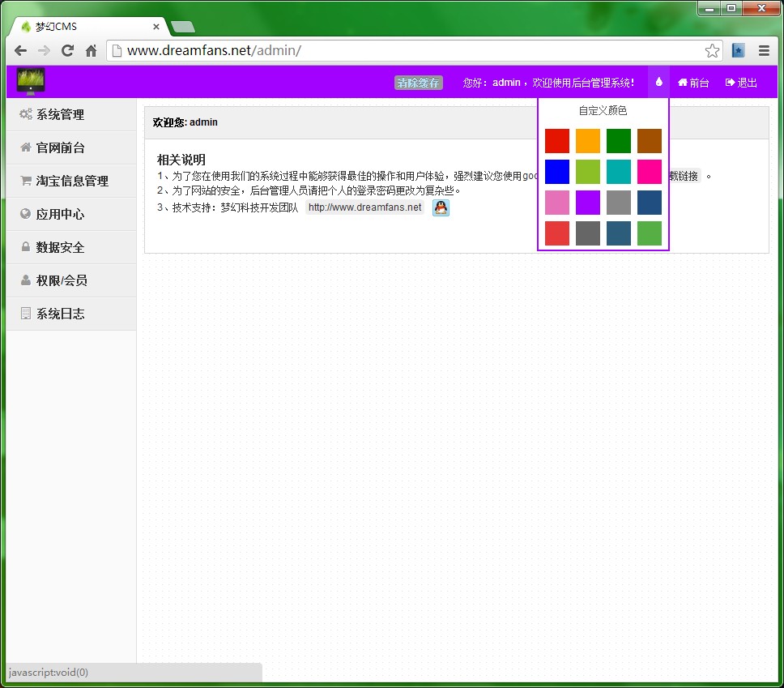Select the light gray color swatch
784x688 pixels.
[619, 203]
